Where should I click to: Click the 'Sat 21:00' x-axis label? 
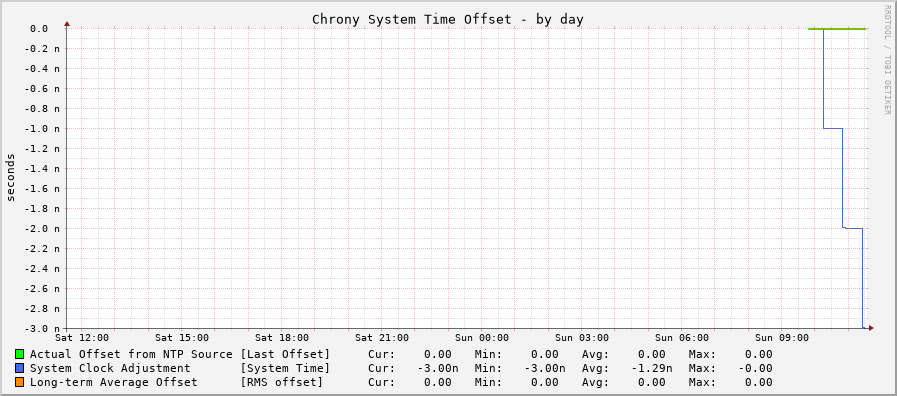point(382,338)
